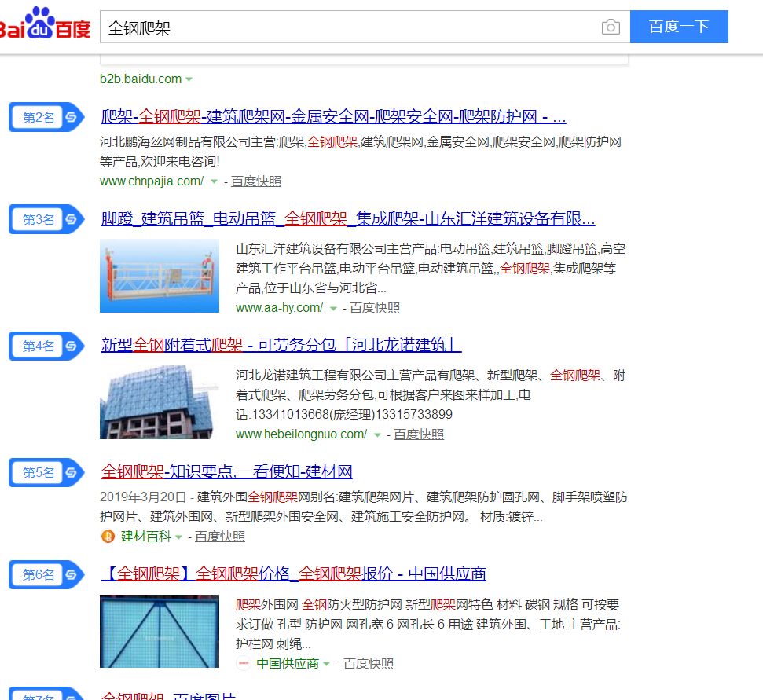763x700 pixels.
Task: Expand dropdown arrow next to b2b.baidu.com
Action: tap(189, 79)
